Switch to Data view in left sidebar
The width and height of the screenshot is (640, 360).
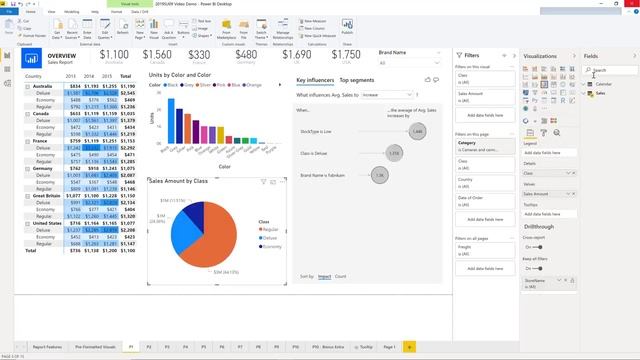(x=7, y=69)
